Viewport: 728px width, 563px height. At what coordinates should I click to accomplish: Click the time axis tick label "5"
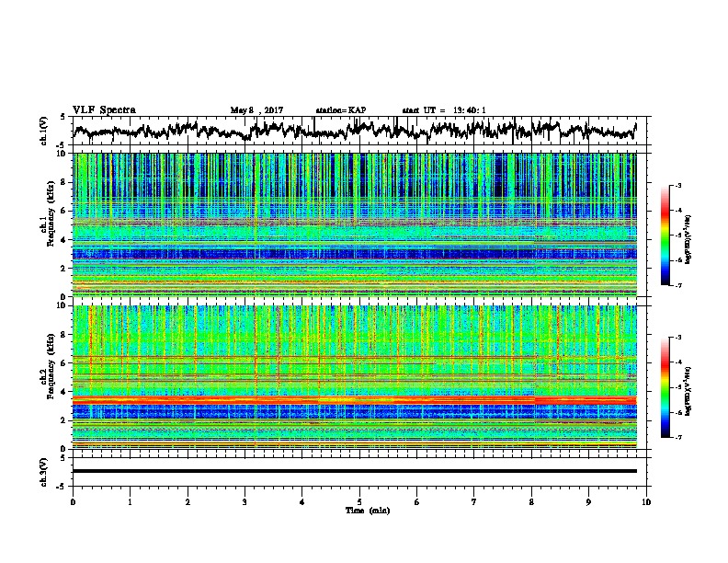click(x=359, y=502)
